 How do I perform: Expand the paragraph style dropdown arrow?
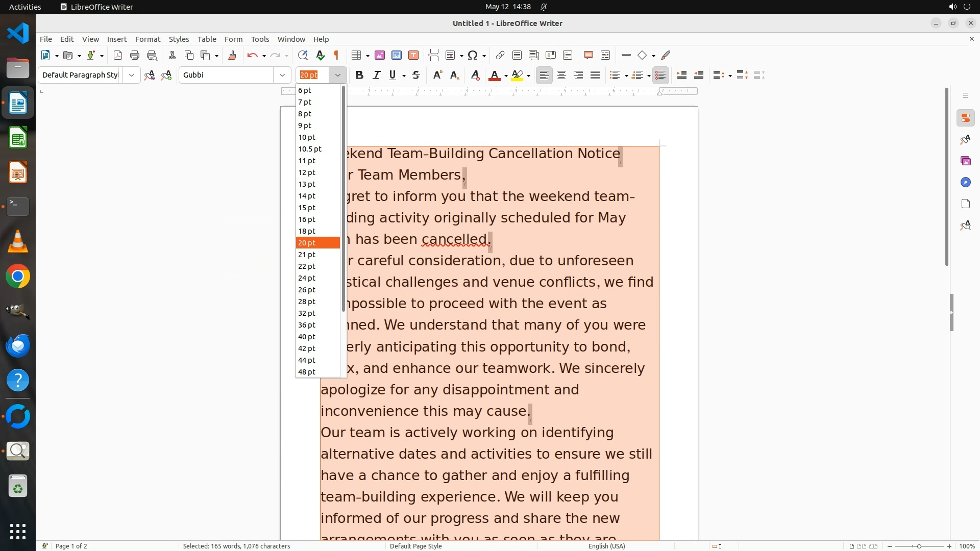[132, 75]
